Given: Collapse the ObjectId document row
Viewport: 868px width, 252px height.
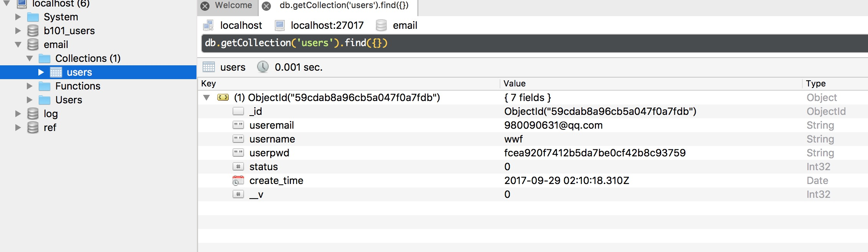Looking at the screenshot, I should [x=206, y=98].
